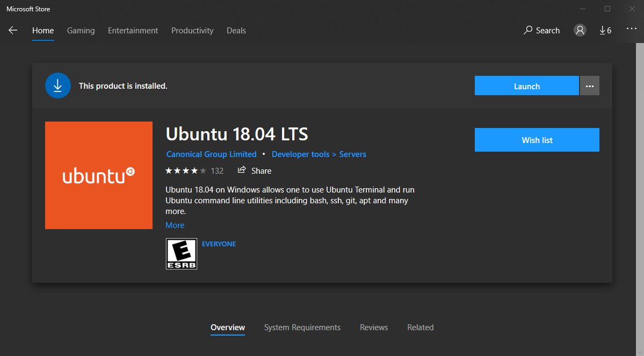Expand description with More link
This screenshot has width=644, height=356.
[175, 225]
